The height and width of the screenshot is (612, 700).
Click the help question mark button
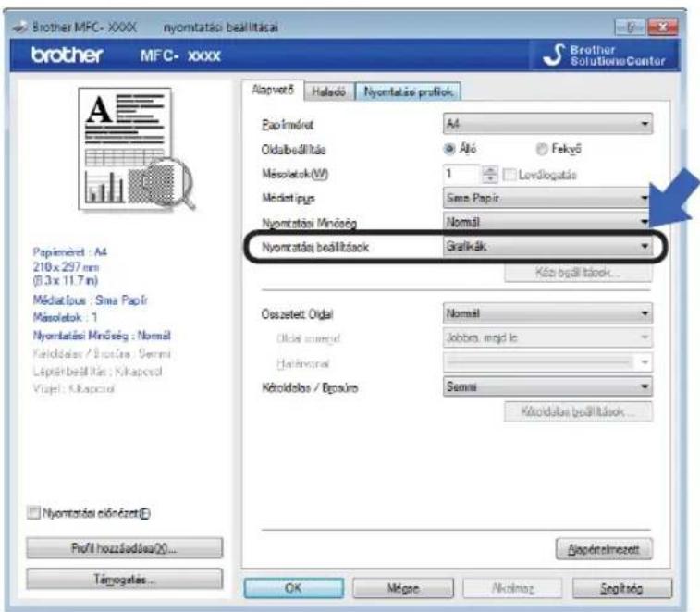pos(630,27)
